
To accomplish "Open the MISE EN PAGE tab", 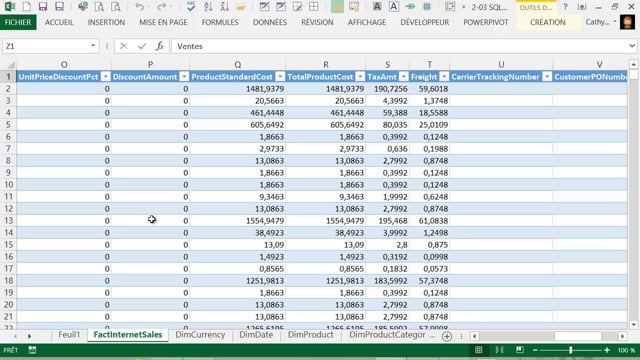I will tap(163, 22).
